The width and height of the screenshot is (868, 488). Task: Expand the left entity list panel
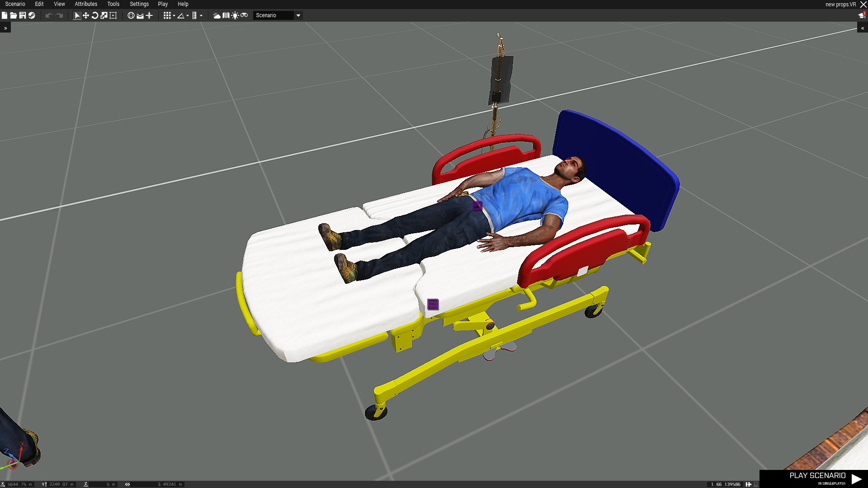tap(5, 28)
